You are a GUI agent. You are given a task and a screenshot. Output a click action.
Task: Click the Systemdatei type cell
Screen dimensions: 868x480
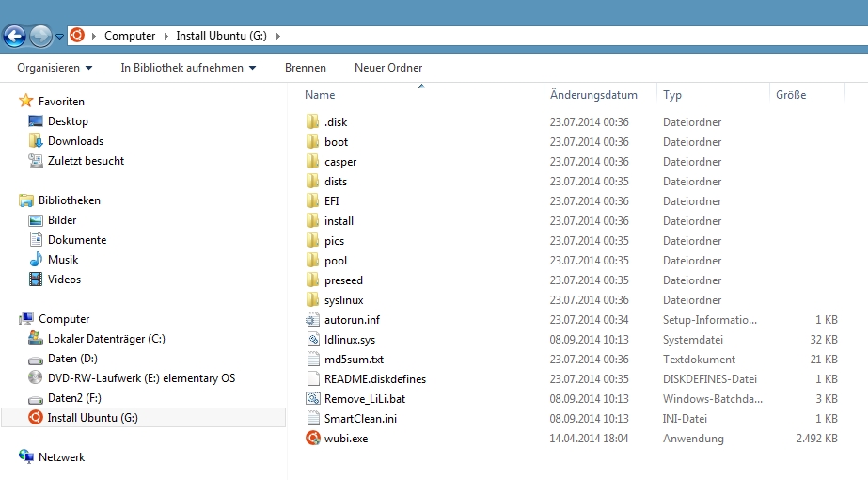click(693, 339)
